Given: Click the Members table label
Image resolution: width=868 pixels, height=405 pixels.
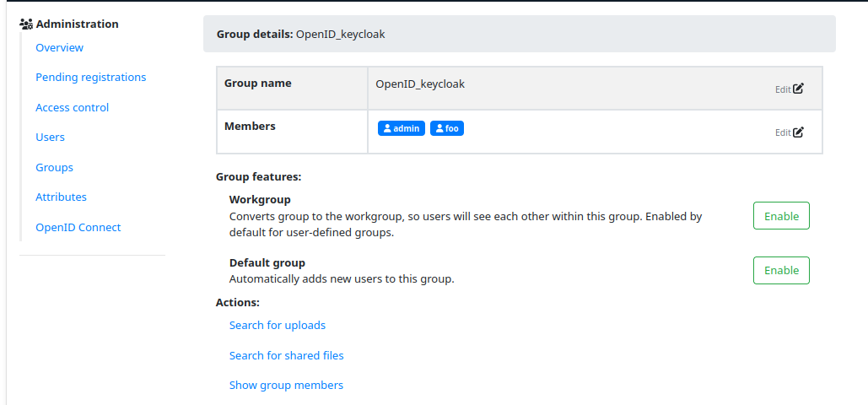Looking at the screenshot, I should pos(250,127).
